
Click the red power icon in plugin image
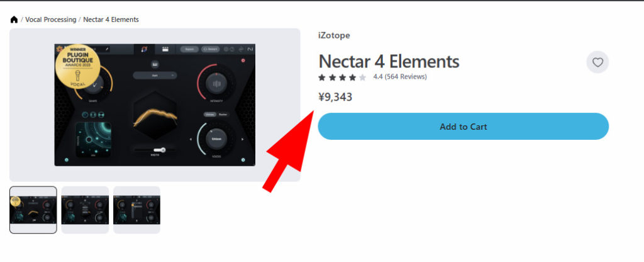tap(243, 60)
